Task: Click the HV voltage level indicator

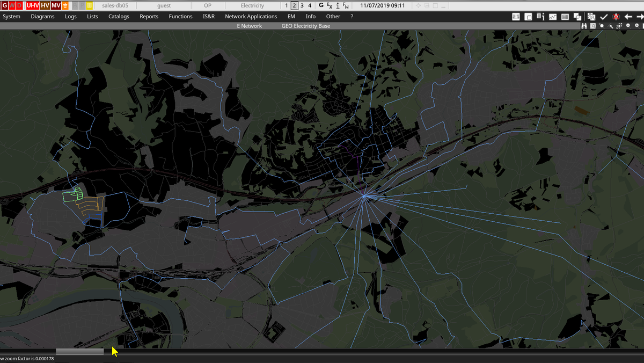Action: click(46, 5)
